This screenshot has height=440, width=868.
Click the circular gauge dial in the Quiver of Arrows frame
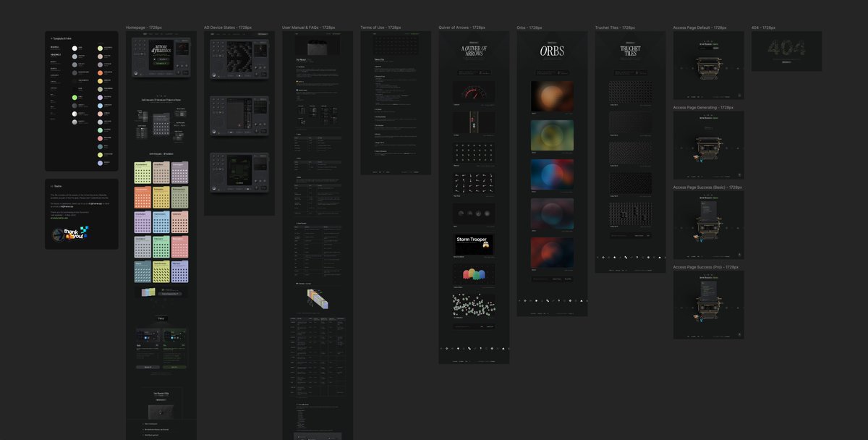pyautogui.click(x=474, y=91)
